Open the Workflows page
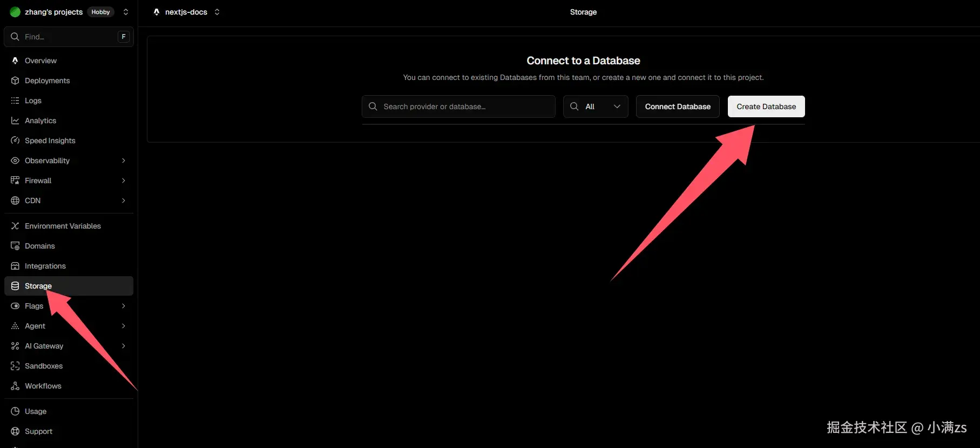The image size is (980, 448). tap(69, 386)
